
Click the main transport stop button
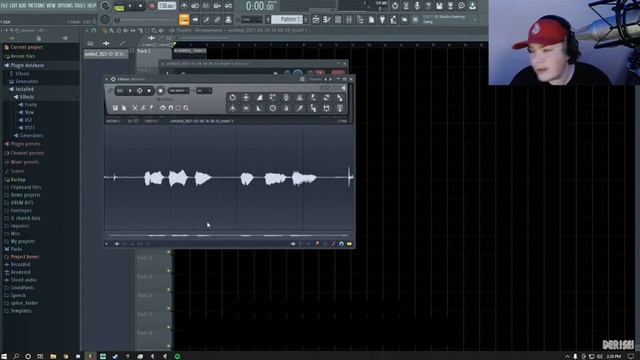(x=140, y=6)
